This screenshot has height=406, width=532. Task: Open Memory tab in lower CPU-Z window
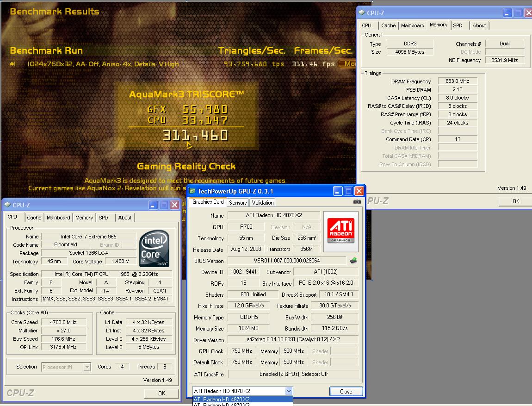84,218
